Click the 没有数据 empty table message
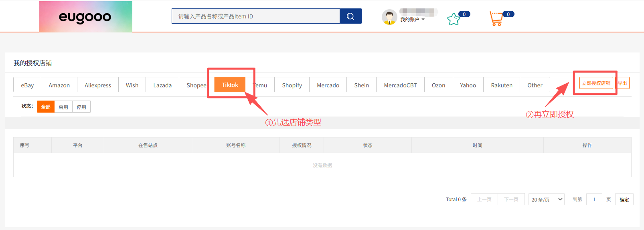The image size is (644, 230). click(322, 165)
